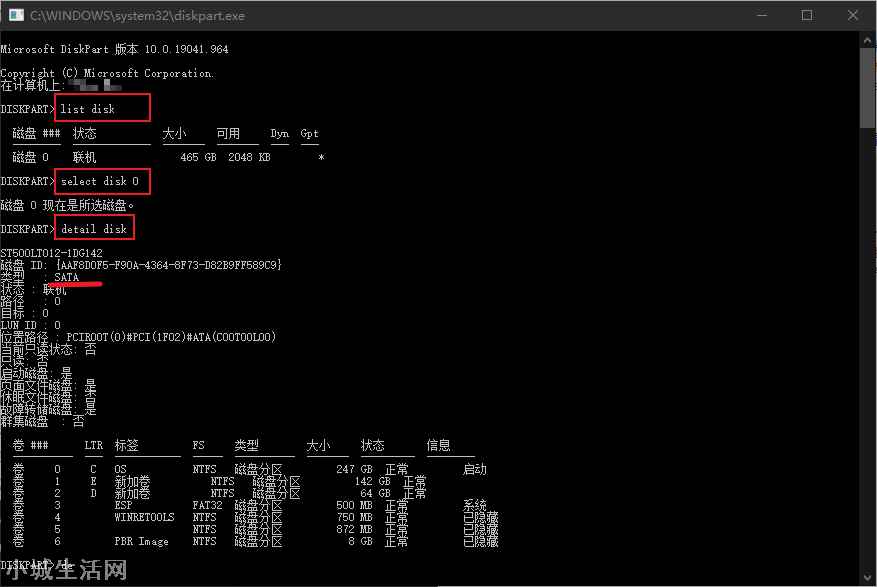Click the 启动 info of volume 0

point(474,469)
